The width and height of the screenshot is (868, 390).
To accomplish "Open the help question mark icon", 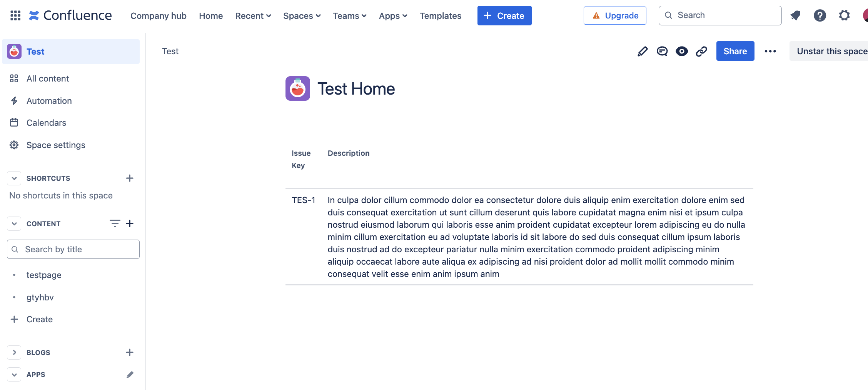I will (x=820, y=15).
